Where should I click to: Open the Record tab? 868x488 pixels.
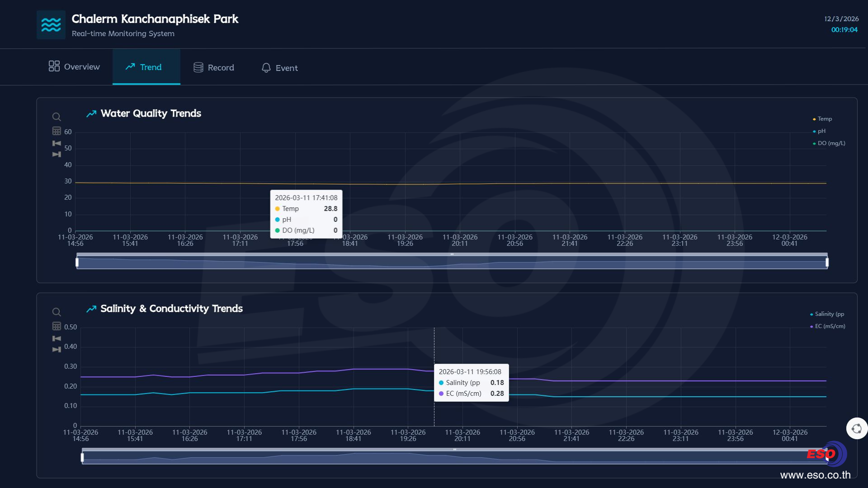(214, 68)
